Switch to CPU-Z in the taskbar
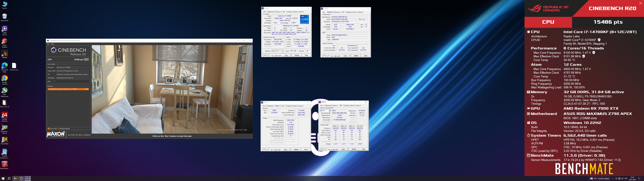 28,178
